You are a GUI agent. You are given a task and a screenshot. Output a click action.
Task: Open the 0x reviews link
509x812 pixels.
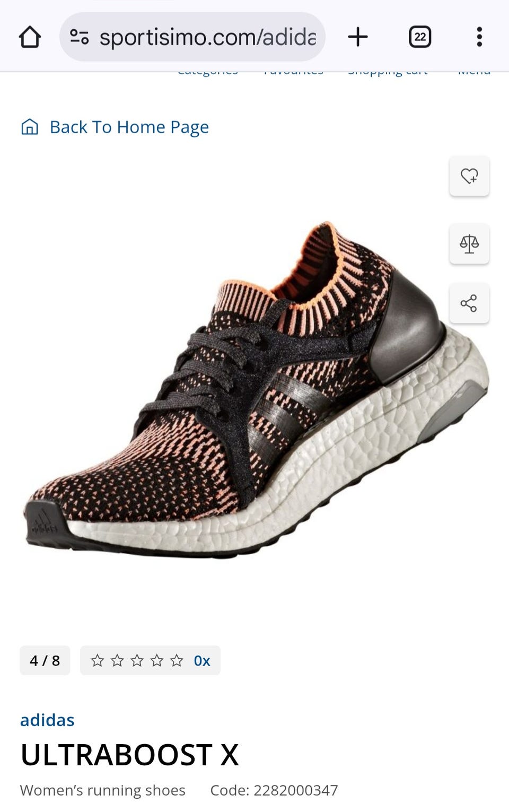point(202,661)
